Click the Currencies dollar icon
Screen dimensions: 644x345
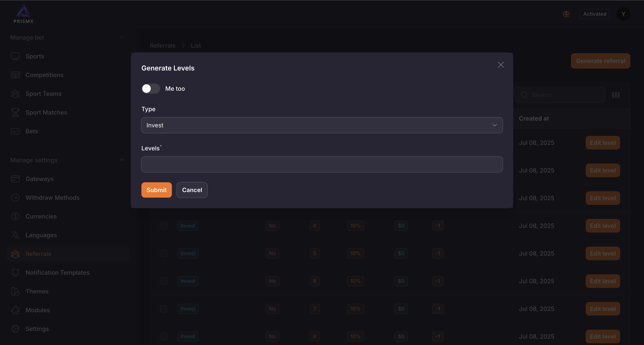coord(15,216)
